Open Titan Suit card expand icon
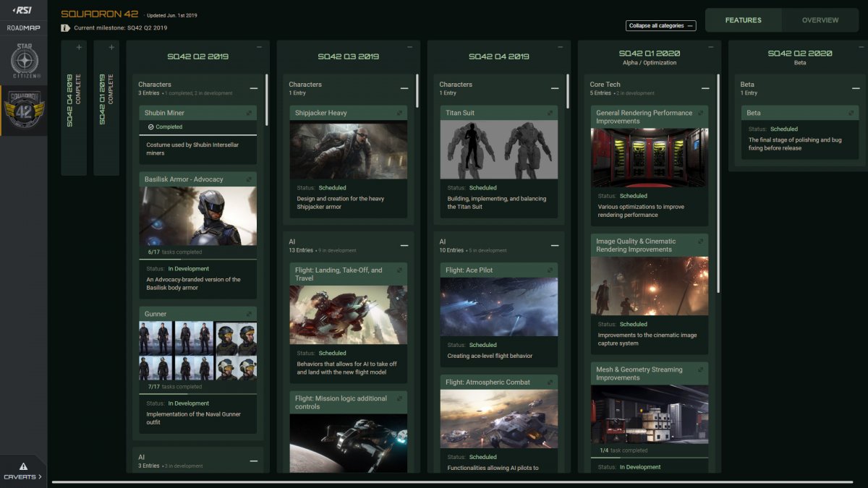 (549, 113)
